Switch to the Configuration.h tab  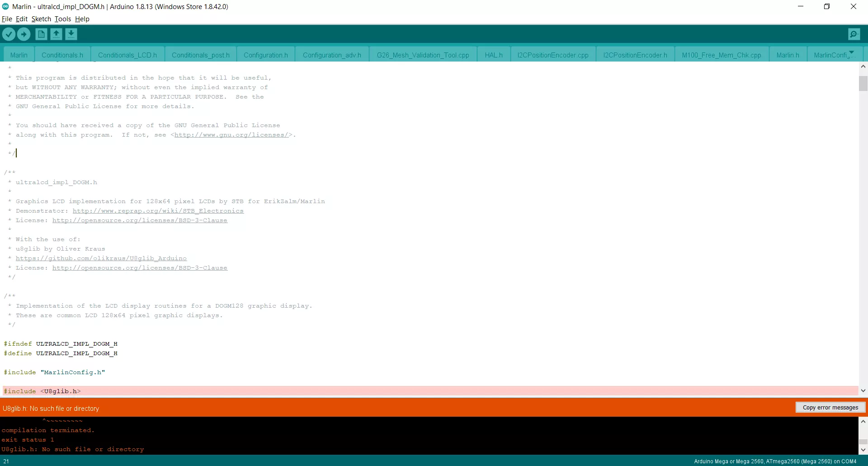[266, 55]
